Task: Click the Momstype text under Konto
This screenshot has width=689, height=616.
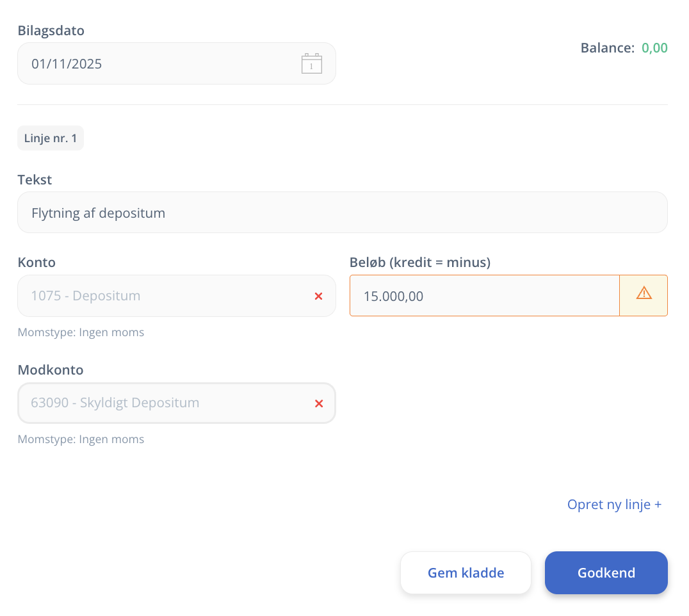Action: (x=81, y=332)
